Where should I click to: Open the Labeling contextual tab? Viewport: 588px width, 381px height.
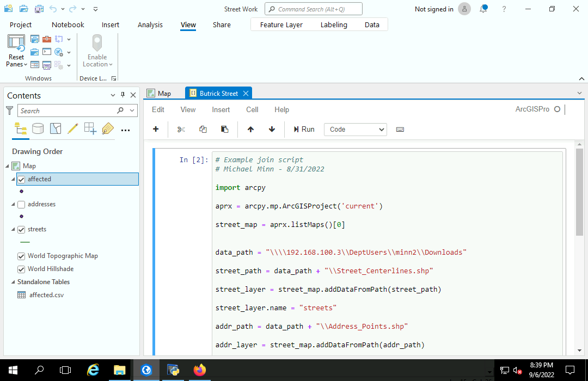(334, 24)
